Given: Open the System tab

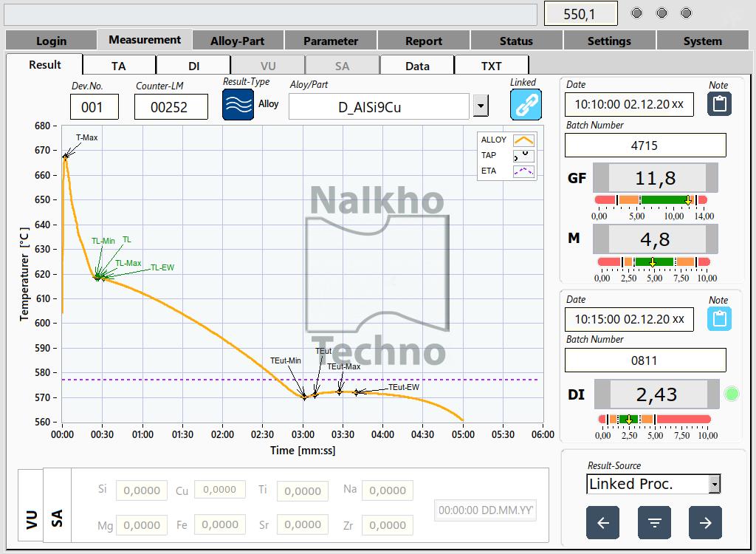Looking at the screenshot, I should pos(703,41).
